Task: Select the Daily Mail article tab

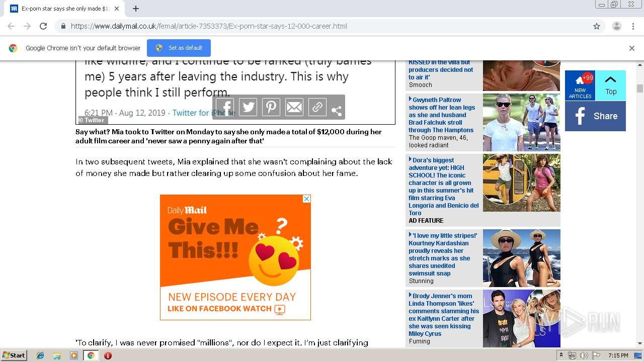Action: click(64, 9)
